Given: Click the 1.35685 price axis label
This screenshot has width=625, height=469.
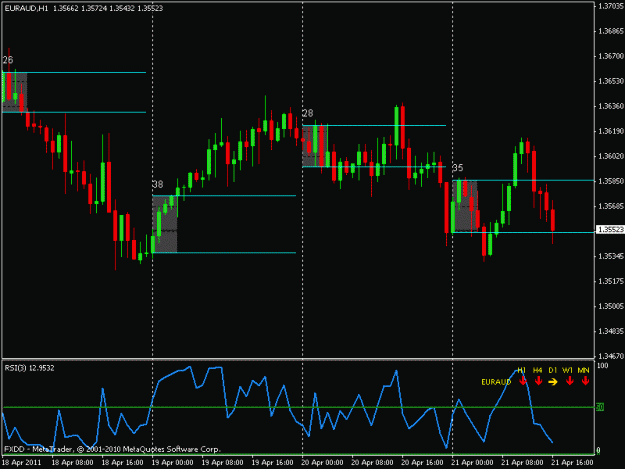Looking at the screenshot, I should click(x=611, y=206).
